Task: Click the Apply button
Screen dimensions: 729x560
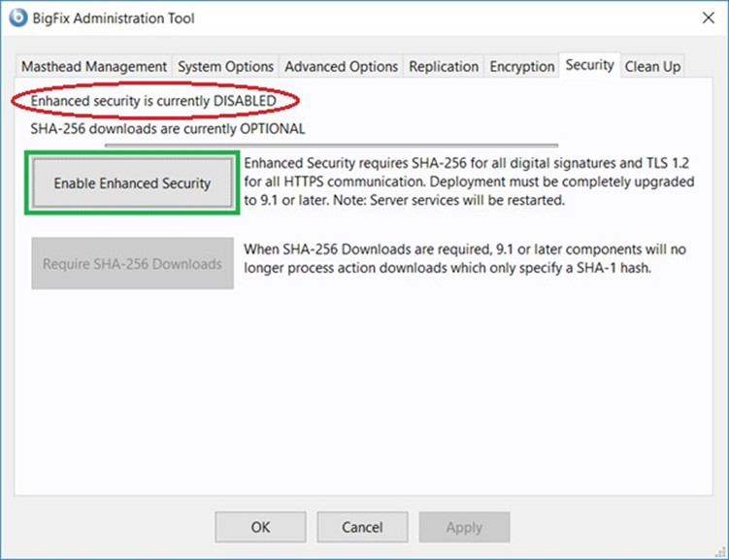Action: coord(464,527)
